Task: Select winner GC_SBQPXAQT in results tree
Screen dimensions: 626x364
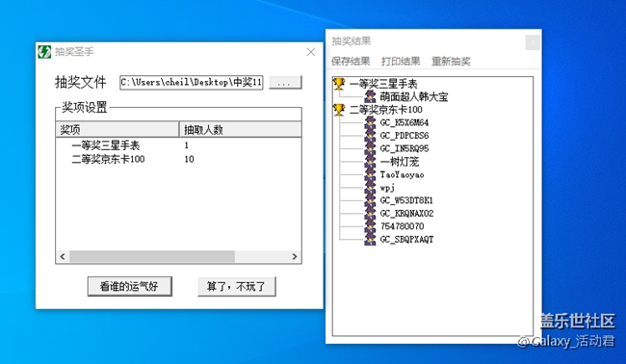Action: (x=406, y=239)
